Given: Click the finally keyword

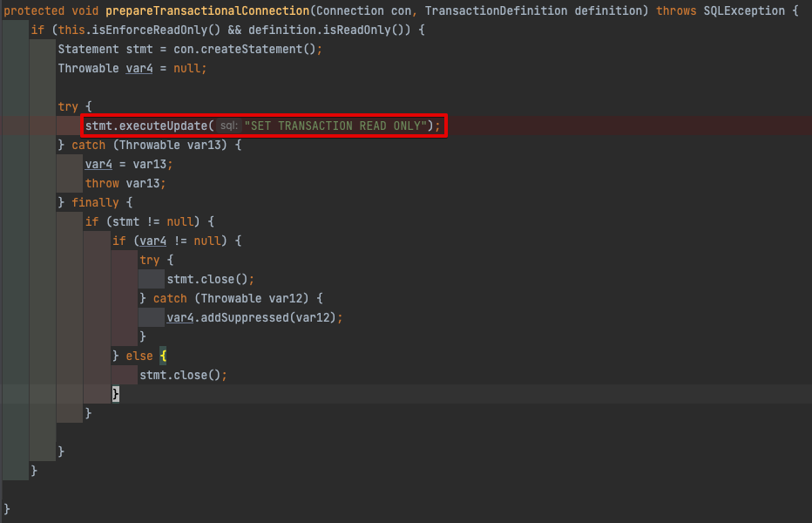Looking at the screenshot, I should click(x=95, y=203).
